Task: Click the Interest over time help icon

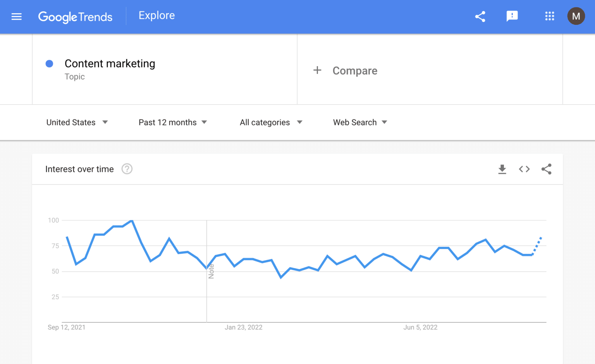Action: [x=127, y=169]
